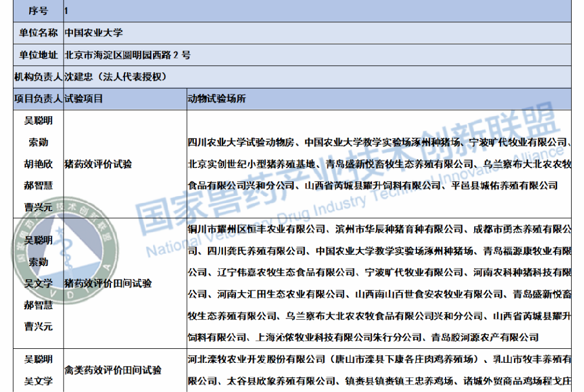Click the line starting with 食品有限公司兴和分公司
Screen dimensions: 584x392
(373, 185)
